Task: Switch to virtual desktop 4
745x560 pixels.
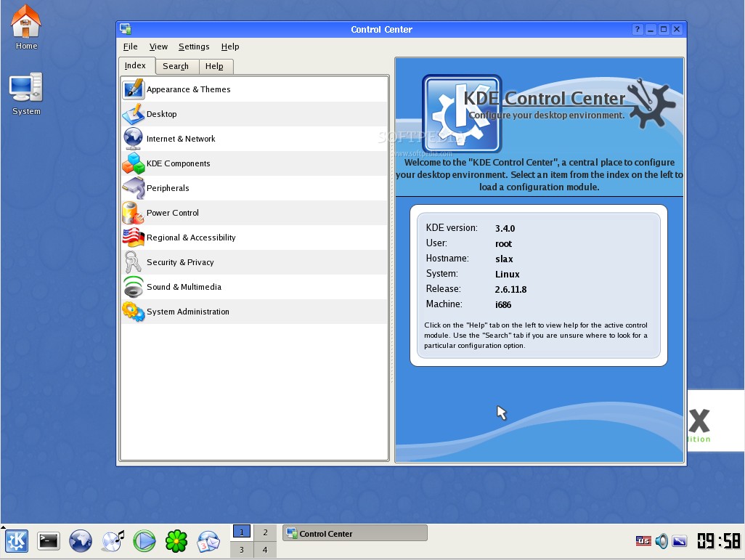Action: coord(265,550)
